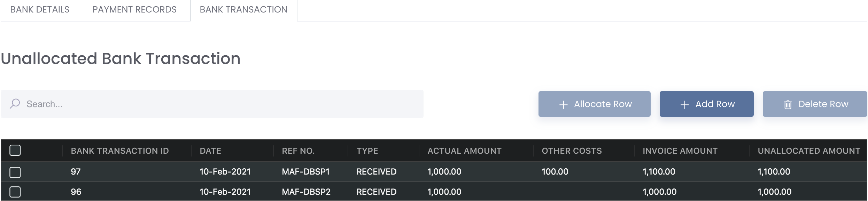Click the plus icon on Add Row
Image resolution: width=868 pixels, height=201 pixels.
[x=684, y=105]
